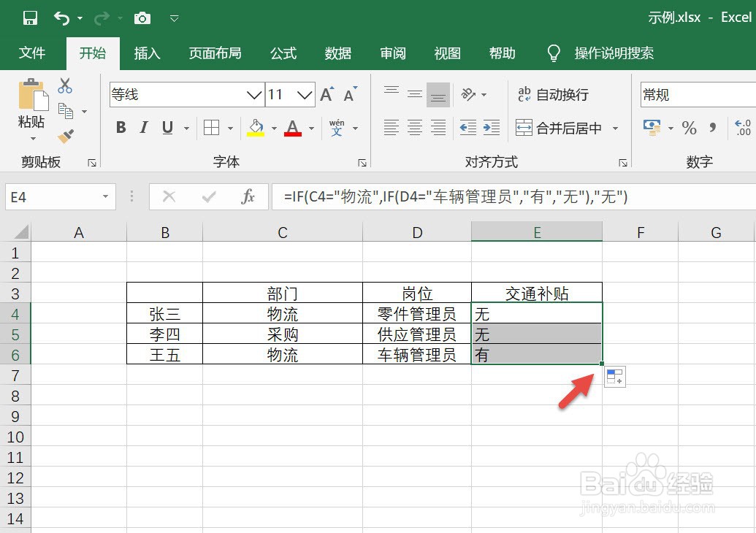Click the Insert Function fx icon
This screenshot has height=533, width=756.
tap(248, 196)
